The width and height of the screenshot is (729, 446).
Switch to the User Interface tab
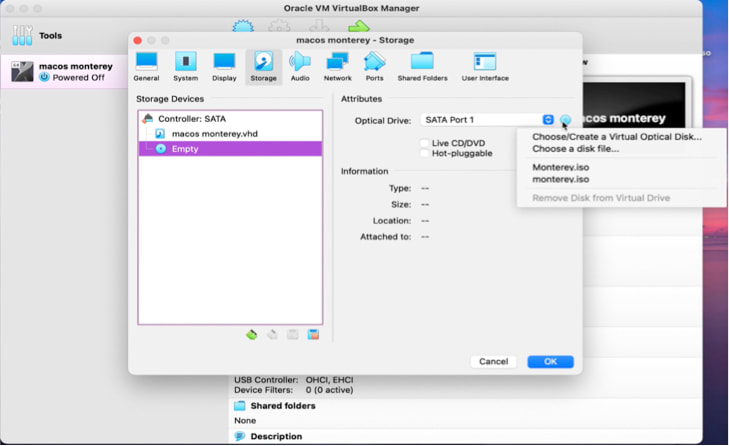coord(485,67)
